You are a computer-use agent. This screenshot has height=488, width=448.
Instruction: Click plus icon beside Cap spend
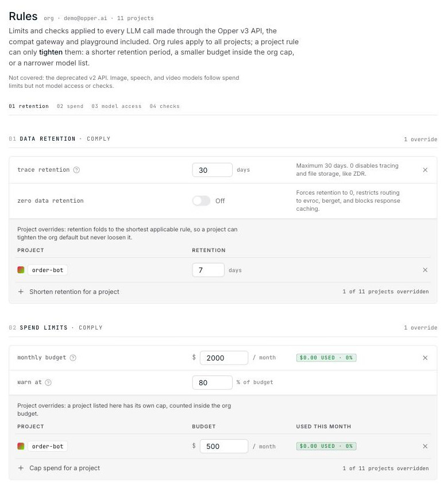[21, 468]
